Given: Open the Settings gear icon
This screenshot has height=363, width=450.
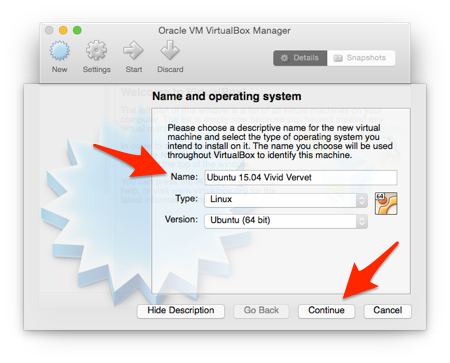Looking at the screenshot, I should point(96,50).
